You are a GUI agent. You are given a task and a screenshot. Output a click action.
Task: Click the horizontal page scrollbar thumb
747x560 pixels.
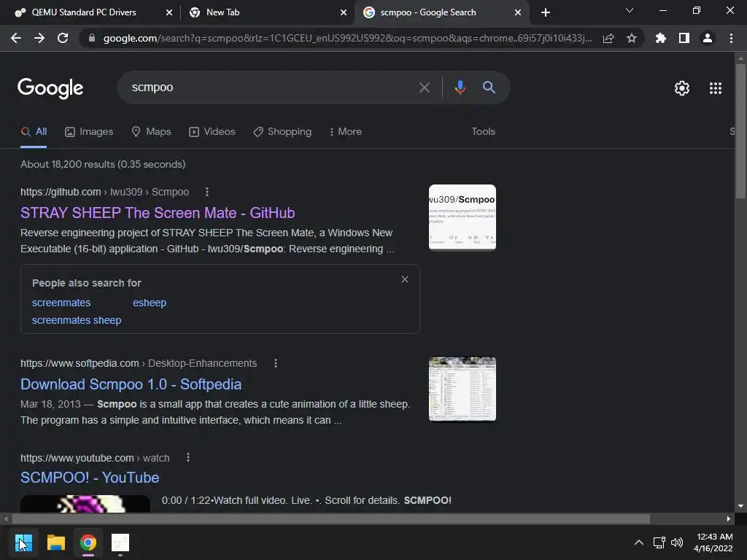331,518
